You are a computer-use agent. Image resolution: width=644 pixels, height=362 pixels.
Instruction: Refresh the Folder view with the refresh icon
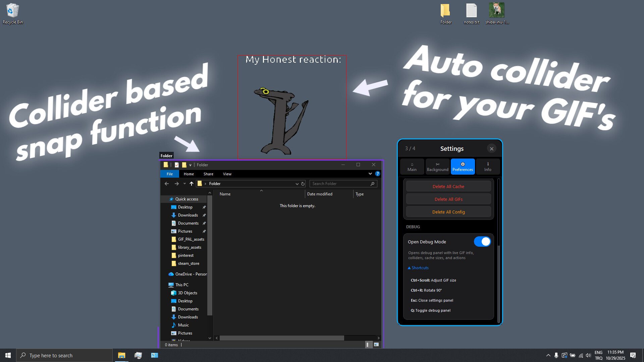tap(303, 184)
